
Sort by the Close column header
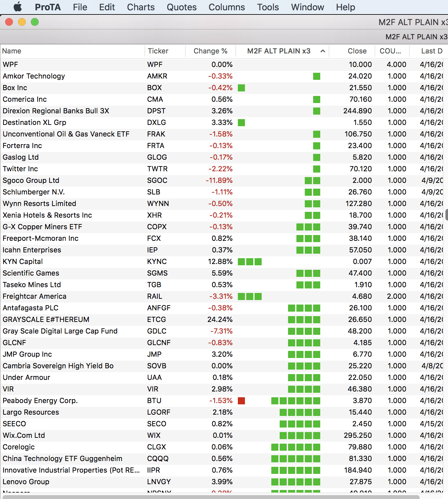point(352,51)
